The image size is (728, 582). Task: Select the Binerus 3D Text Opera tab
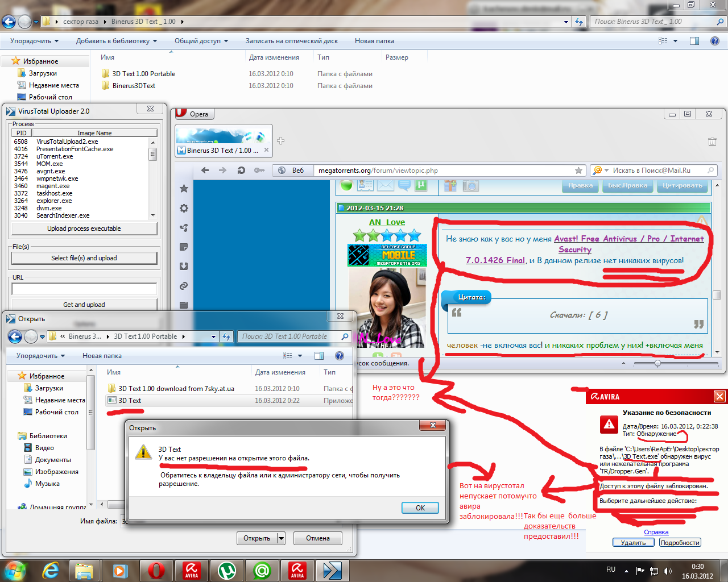(224, 141)
